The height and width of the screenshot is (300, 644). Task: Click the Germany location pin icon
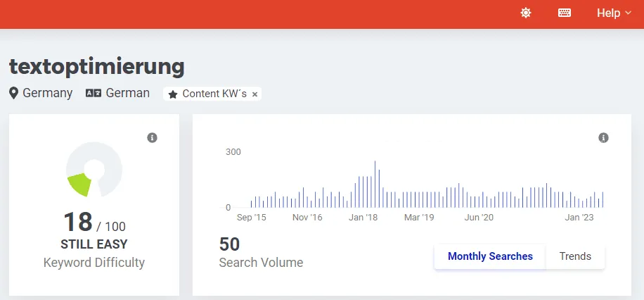tap(14, 94)
